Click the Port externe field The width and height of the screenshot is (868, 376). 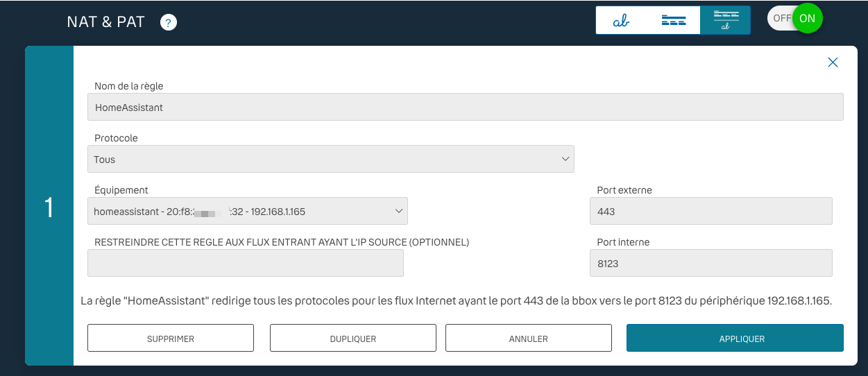710,212
